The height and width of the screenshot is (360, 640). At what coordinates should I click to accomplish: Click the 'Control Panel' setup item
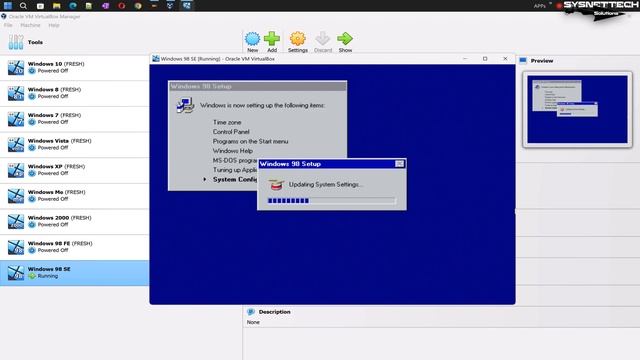(231, 132)
